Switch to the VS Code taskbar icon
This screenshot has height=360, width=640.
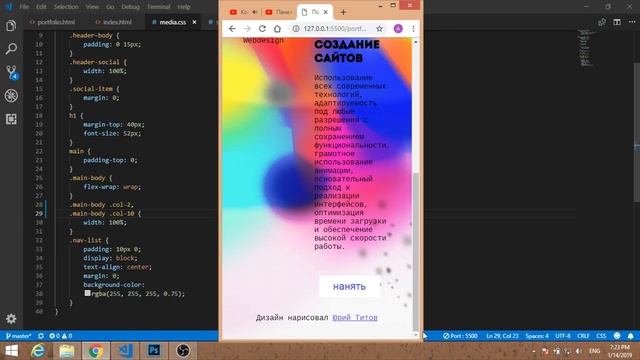coord(125,351)
